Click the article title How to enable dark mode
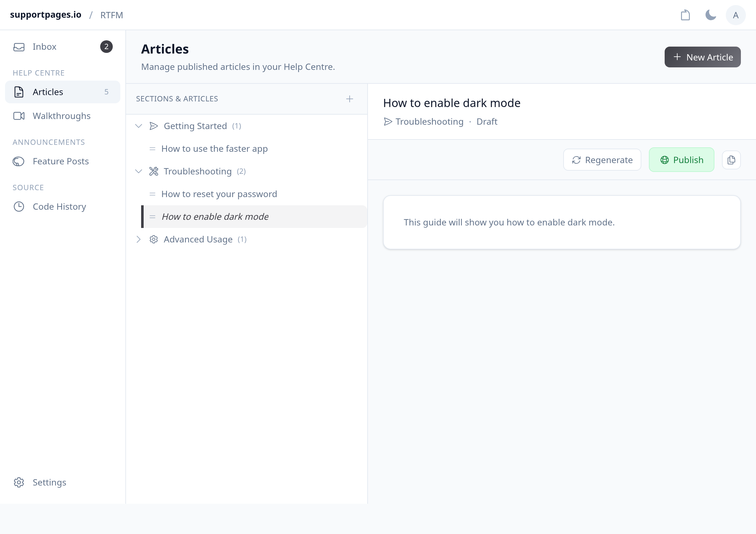 452,103
